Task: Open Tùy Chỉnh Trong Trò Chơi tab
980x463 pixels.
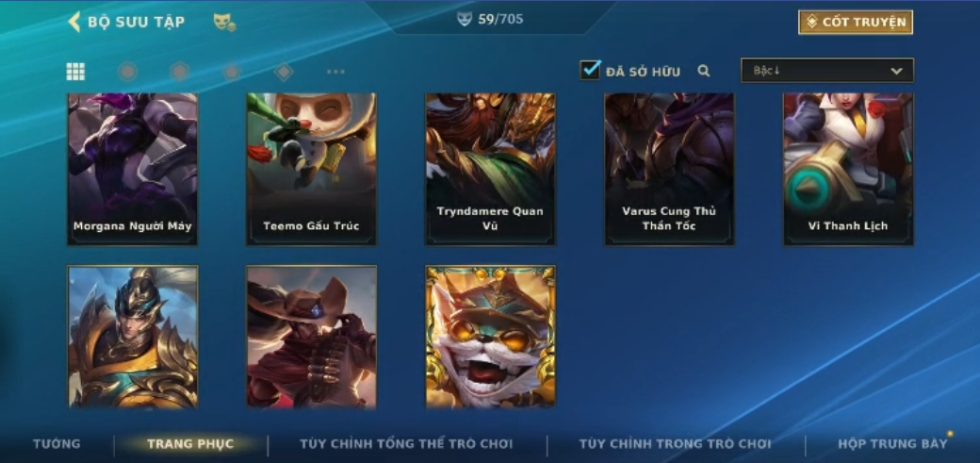Action: (x=675, y=444)
